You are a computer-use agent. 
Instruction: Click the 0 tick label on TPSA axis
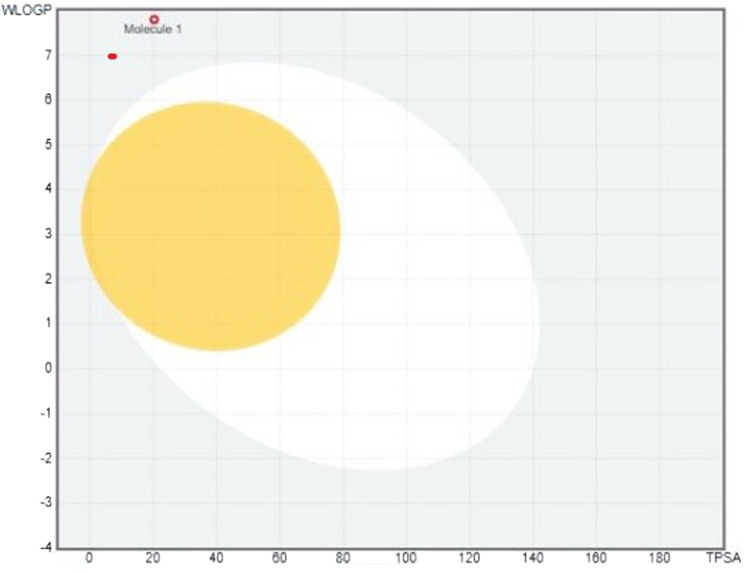pos(90,557)
